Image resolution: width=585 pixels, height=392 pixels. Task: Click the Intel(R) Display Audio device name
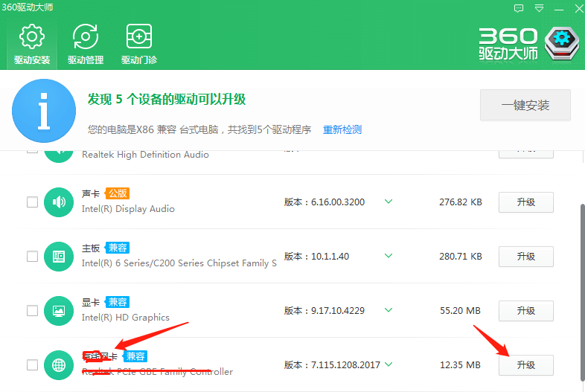pos(128,209)
